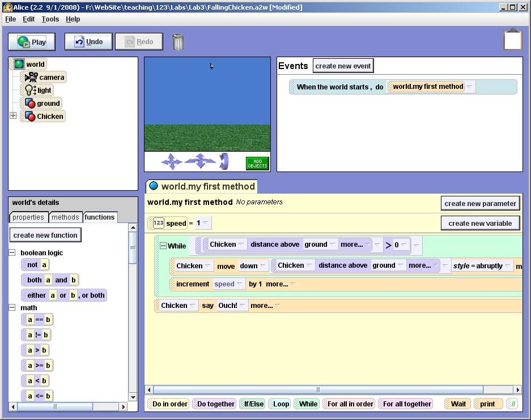Select the light object
This screenshot has height=420, width=531.
(37, 91)
